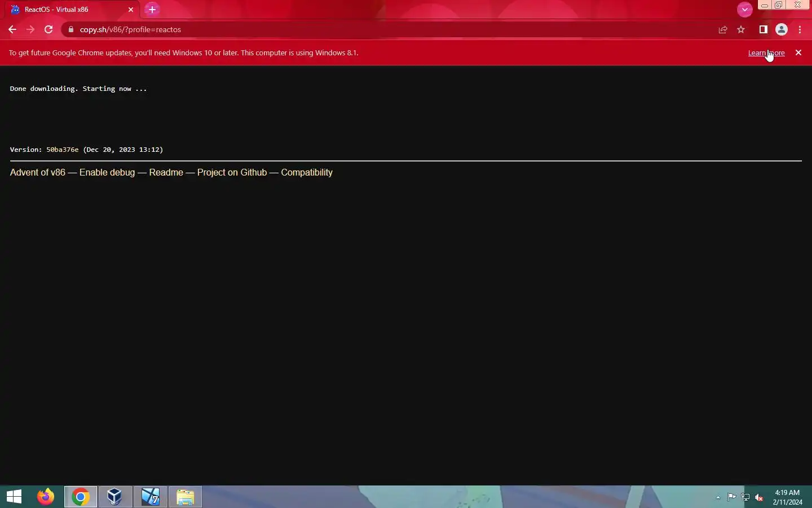
Task: Open the side panel icon
Action: [x=764, y=29]
